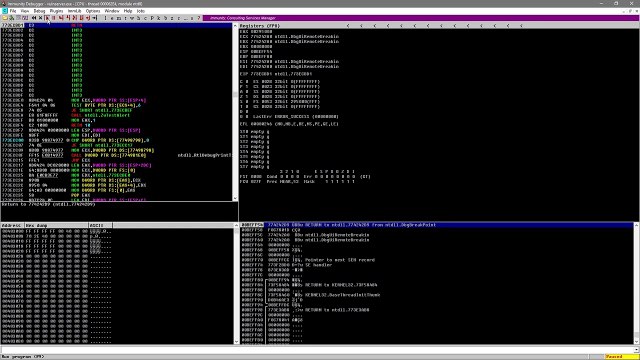Show Threads window via t button
640x360 pixels.
click(x=125, y=18)
